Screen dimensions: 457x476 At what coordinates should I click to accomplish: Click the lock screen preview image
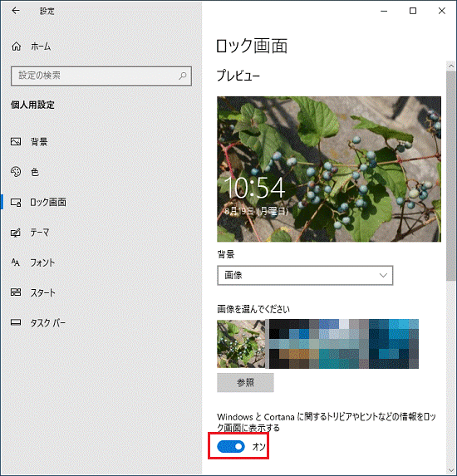pos(329,169)
